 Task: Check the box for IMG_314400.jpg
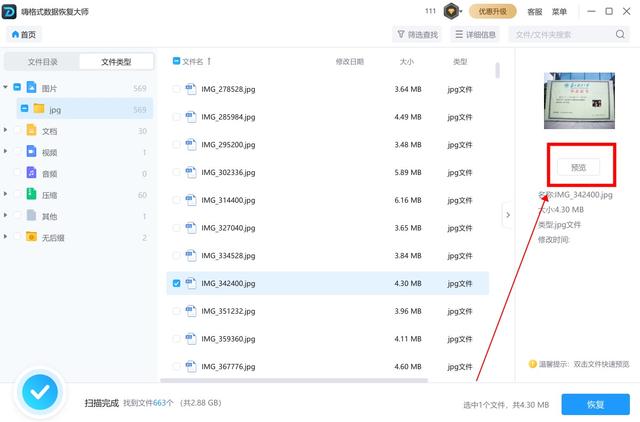click(176, 200)
